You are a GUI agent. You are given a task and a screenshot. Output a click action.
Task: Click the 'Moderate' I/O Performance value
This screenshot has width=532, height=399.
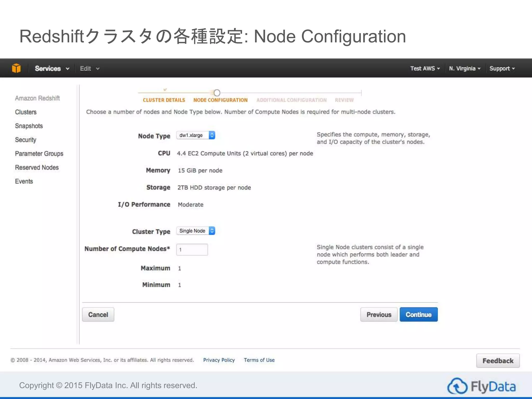pyautogui.click(x=190, y=205)
